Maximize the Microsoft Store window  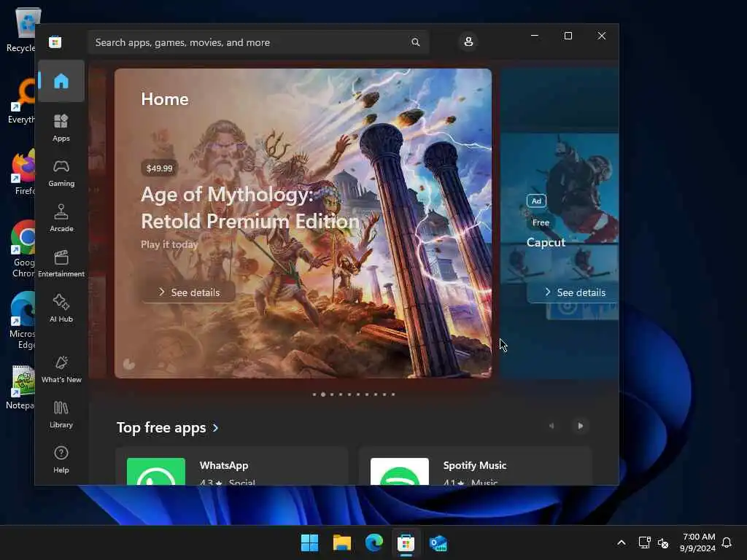pyautogui.click(x=568, y=36)
